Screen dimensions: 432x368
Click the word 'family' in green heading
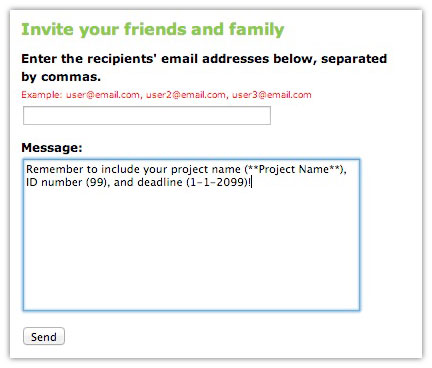(256, 29)
